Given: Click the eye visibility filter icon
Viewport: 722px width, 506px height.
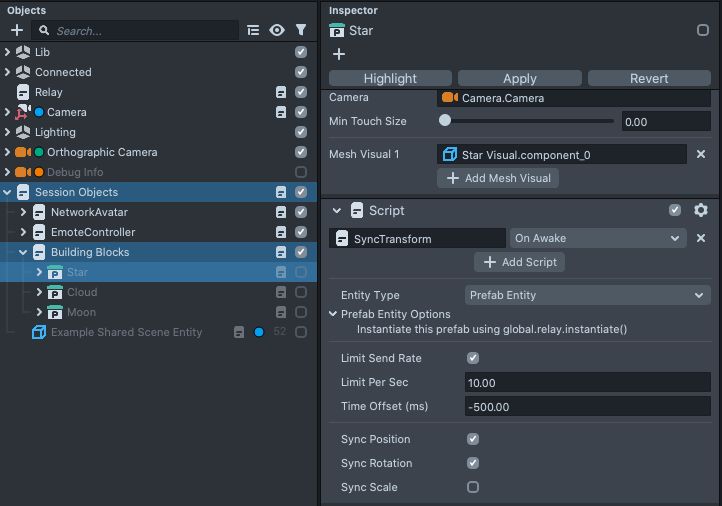Looking at the screenshot, I should click(277, 31).
